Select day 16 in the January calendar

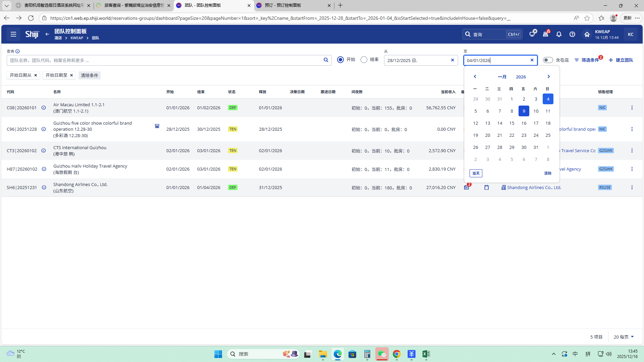(x=524, y=123)
